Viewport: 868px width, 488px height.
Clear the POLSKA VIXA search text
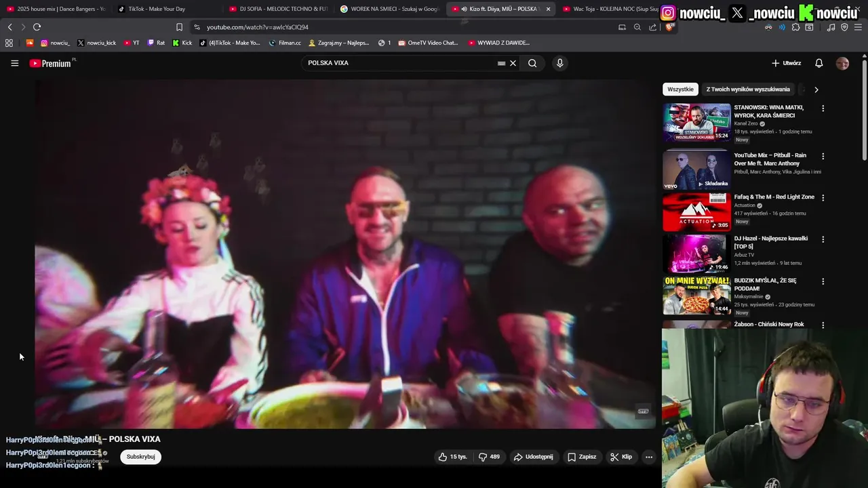pos(513,63)
